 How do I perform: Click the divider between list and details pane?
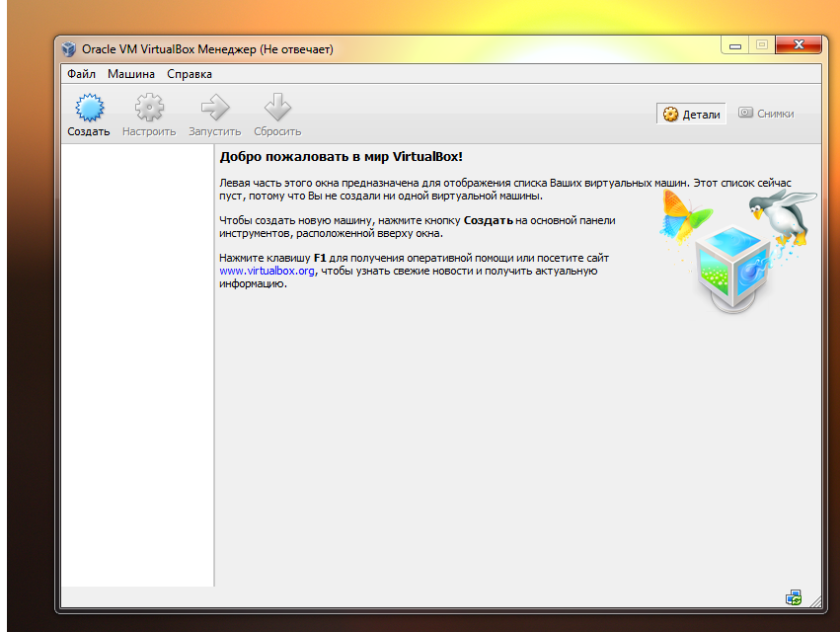[215, 365]
